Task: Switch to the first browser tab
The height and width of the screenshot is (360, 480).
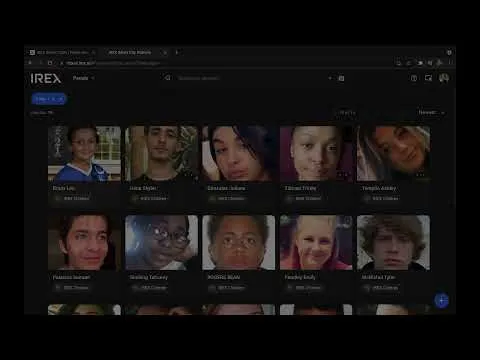Action: pyautogui.click(x=62, y=52)
